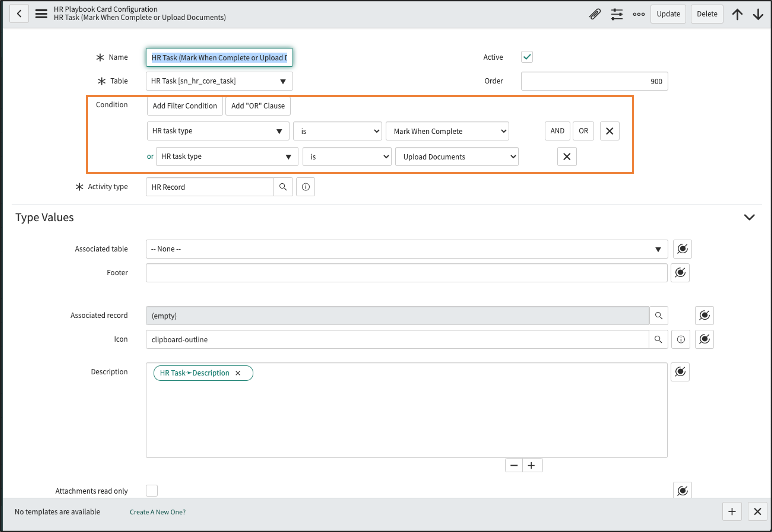Open the form context hamburger menu
The width and height of the screenshot is (772, 532).
[41, 14]
